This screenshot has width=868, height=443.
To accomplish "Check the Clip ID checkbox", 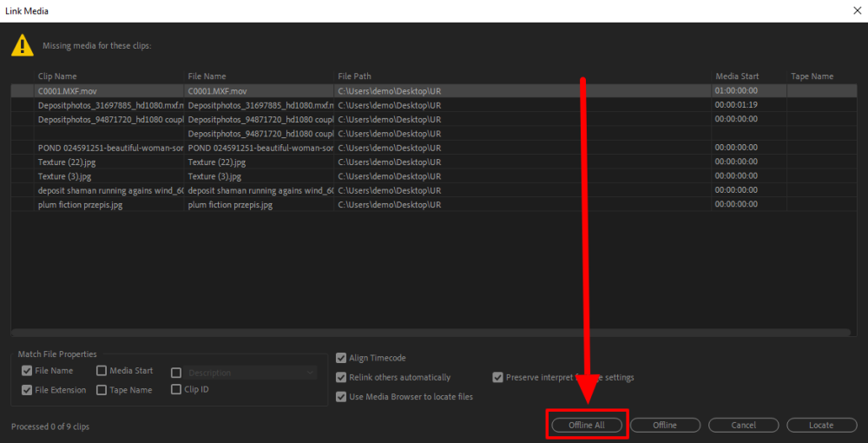I will (x=176, y=390).
